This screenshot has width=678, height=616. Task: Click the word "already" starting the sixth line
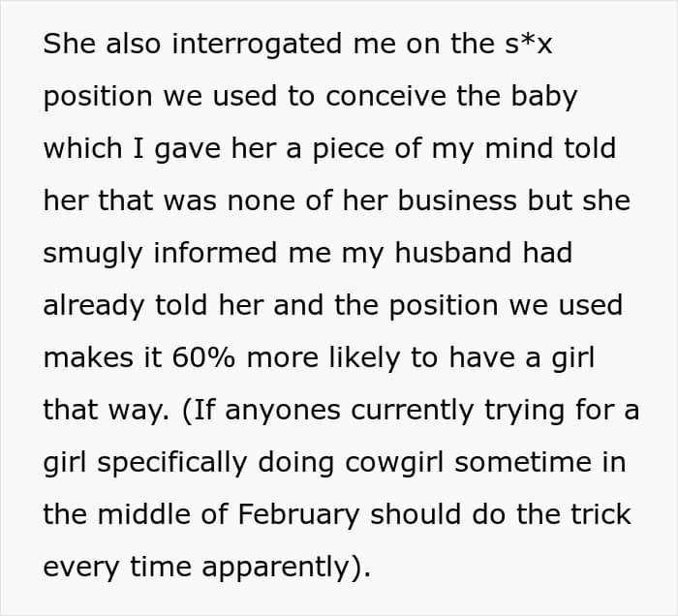point(93,306)
